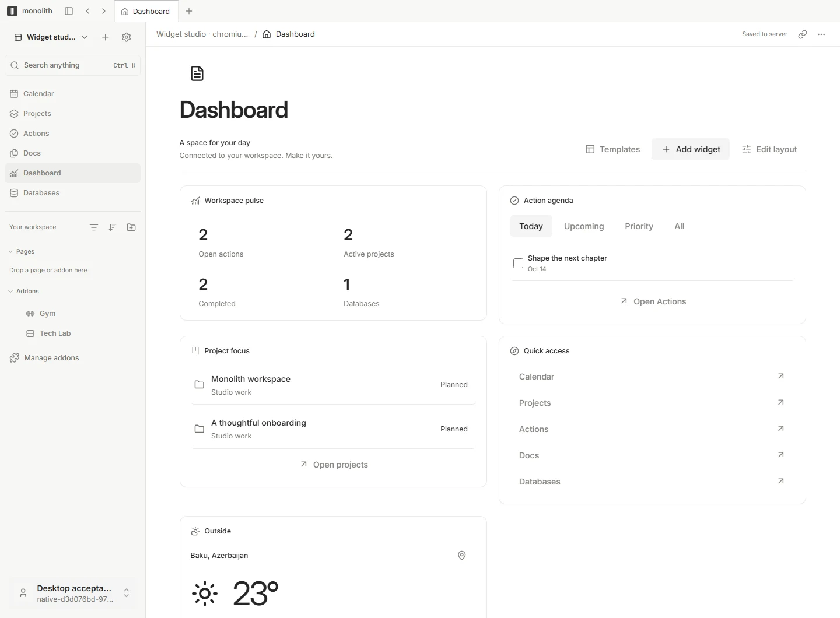Switch to the Today agenda tab

pos(531,226)
